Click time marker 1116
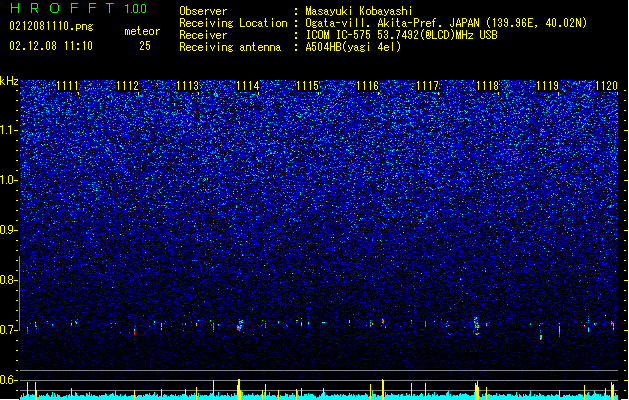 pyautogui.click(x=367, y=86)
